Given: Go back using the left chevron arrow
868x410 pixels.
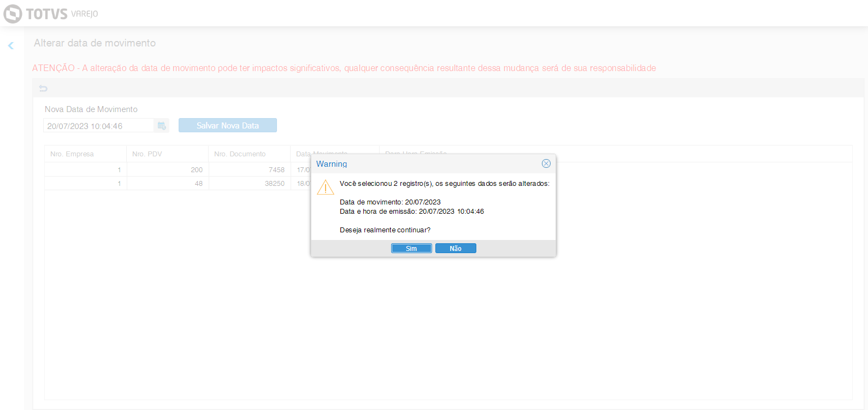Looking at the screenshot, I should pos(10,46).
